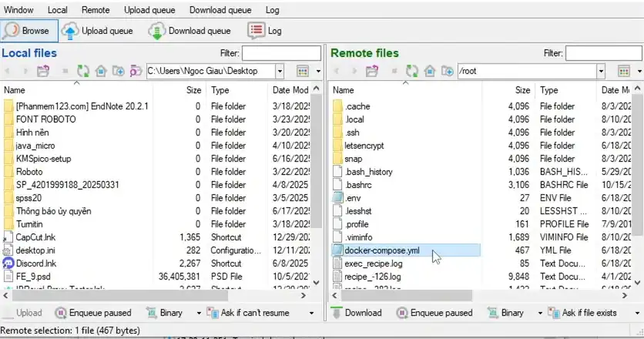Create new folder in Remote files
The image size is (644, 339).
pyautogui.click(x=448, y=71)
